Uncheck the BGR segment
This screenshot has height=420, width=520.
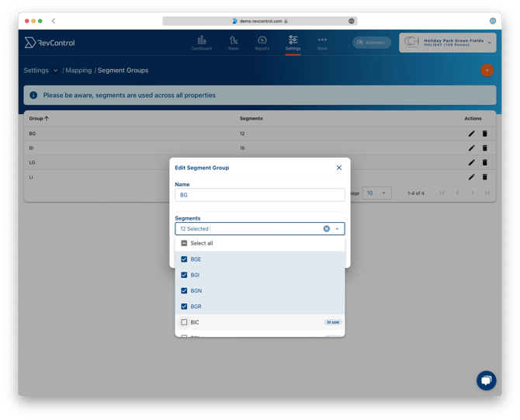tap(184, 307)
